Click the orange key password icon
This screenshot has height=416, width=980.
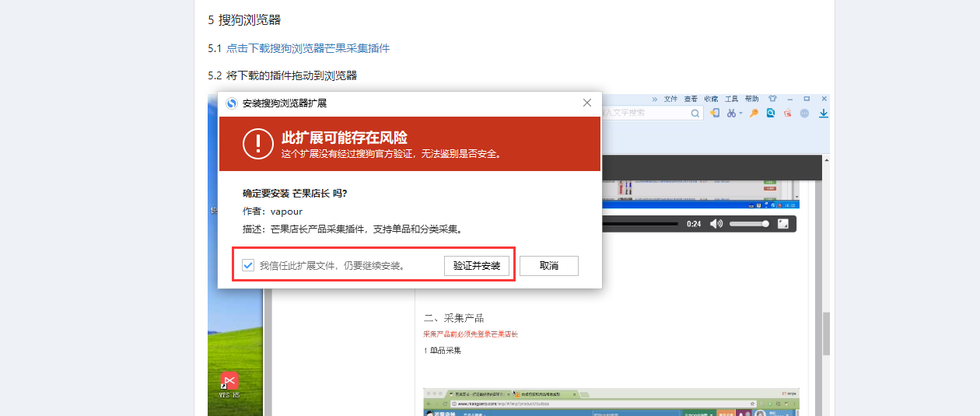(754, 114)
